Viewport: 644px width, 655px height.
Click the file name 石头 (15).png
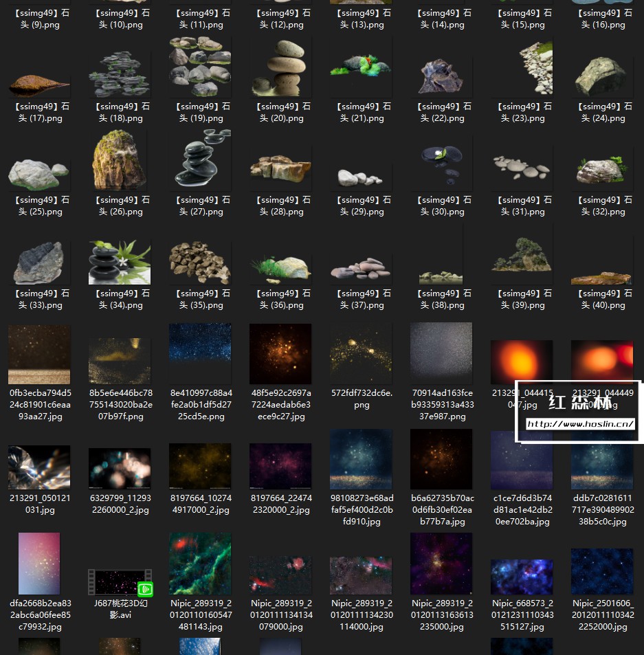[x=522, y=19]
